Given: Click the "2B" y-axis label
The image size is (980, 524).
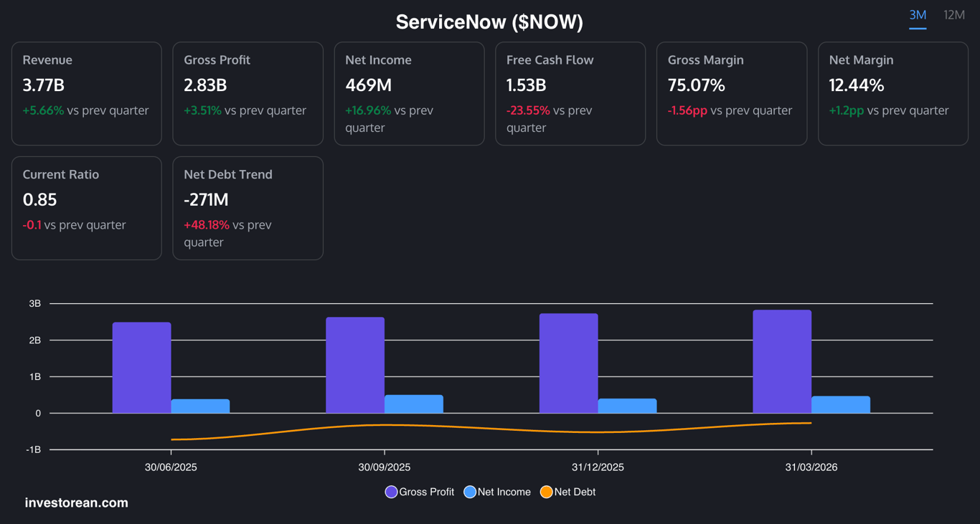Looking at the screenshot, I should tap(35, 340).
